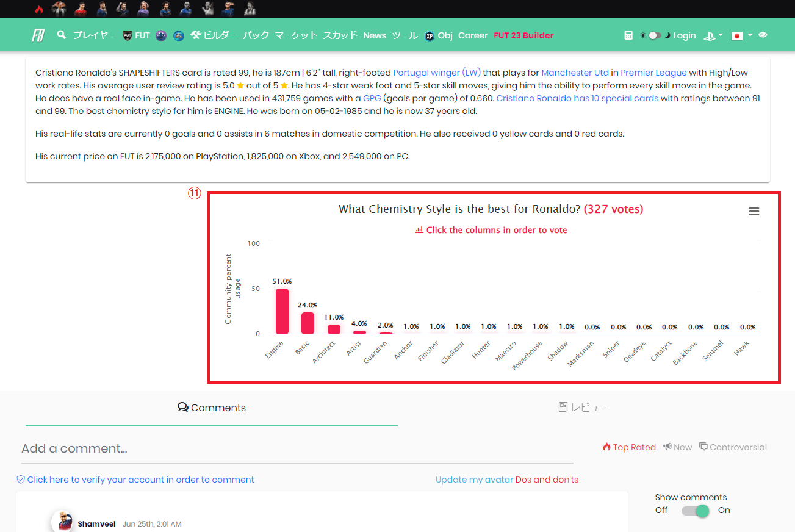Open the Portugal winger (LW) link
The width and height of the screenshot is (795, 532).
coord(437,73)
